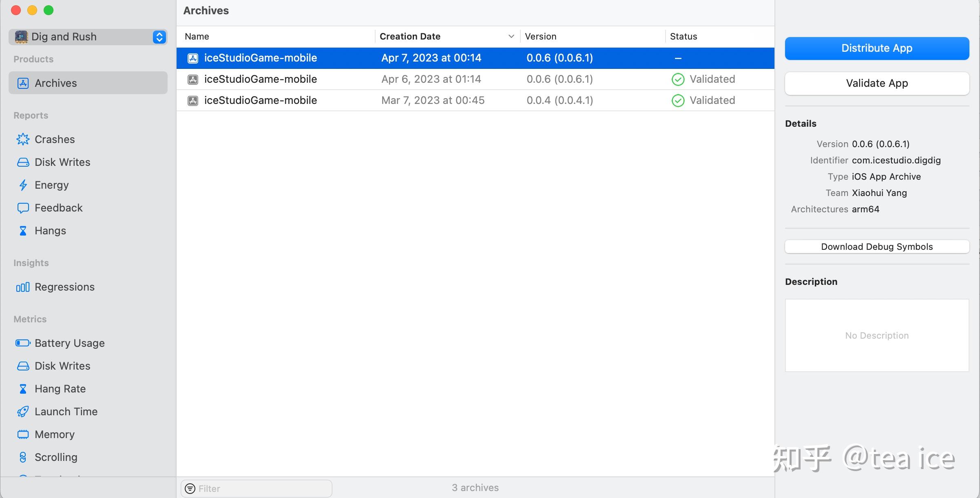
Task: Click the Regressions bar chart icon
Action: (x=23, y=287)
